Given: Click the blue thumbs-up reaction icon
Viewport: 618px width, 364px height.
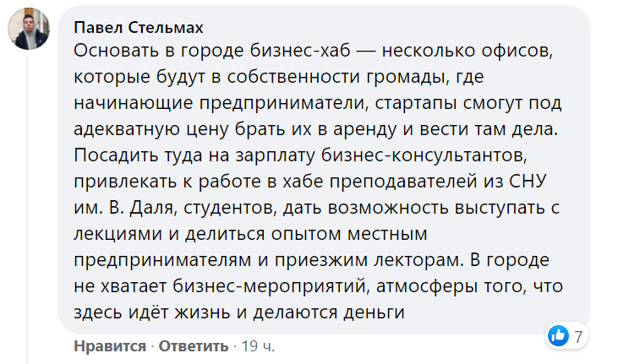Looking at the screenshot, I should (558, 335).
